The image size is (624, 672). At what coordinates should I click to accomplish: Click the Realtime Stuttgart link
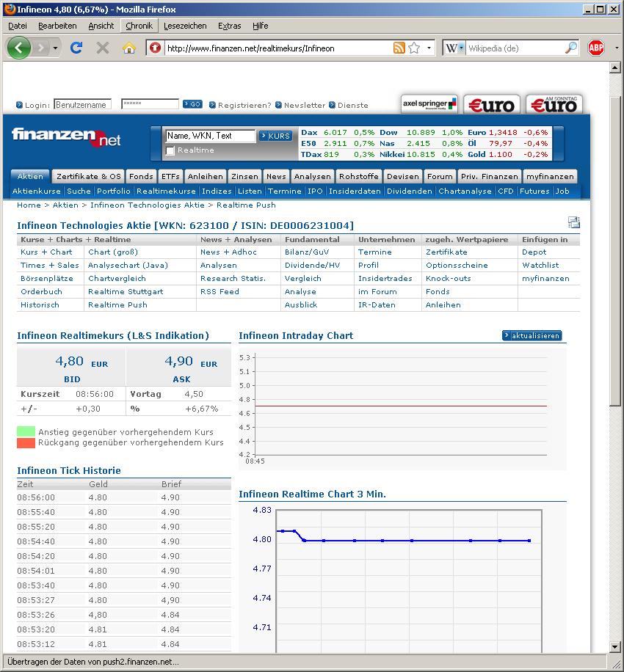point(126,291)
